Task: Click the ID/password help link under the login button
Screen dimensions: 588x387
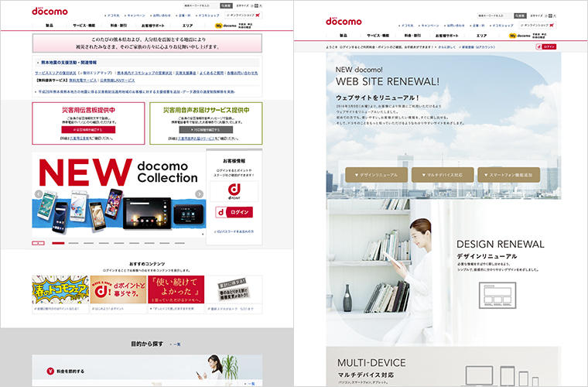Action: tap(234, 231)
